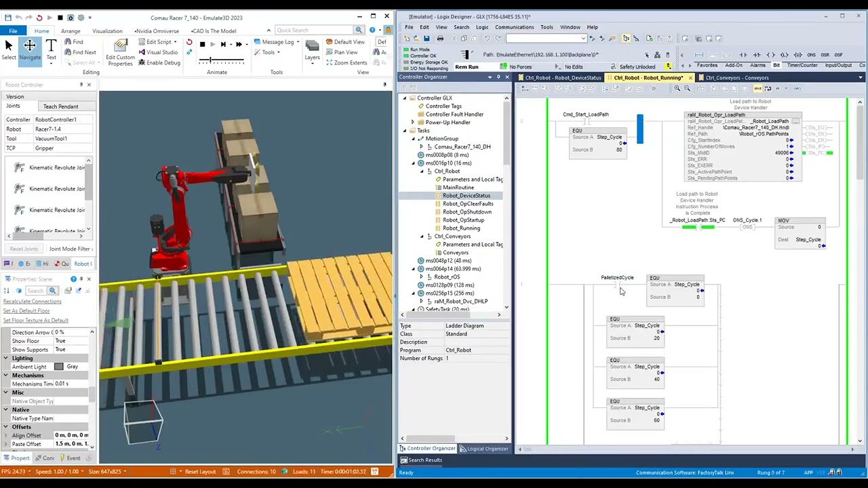868x488 pixels.
Task: Expand the Paste Offset property
Action: point(6,444)
